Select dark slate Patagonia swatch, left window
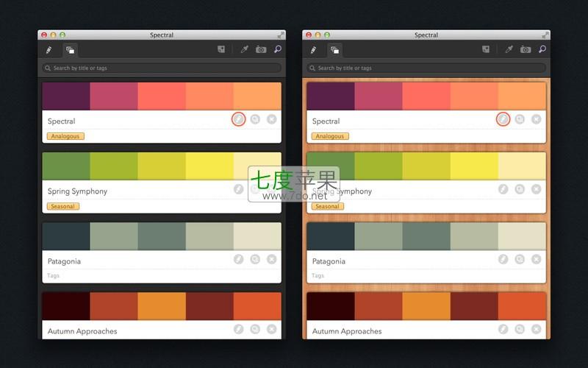588x368 pixels. point(66,236)
